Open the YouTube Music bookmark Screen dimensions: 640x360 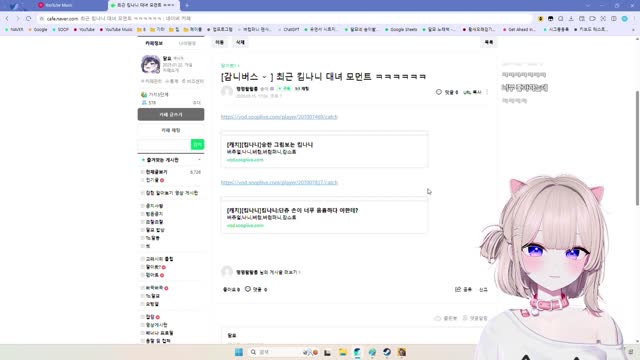[116, 29]
